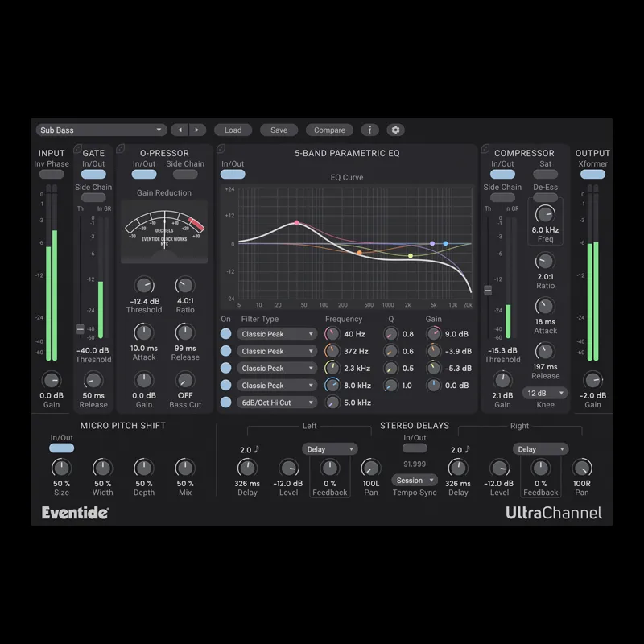Viewport: 644px width, 644px height.
Task: Open the Left Delay mode dropdown
Action: click(x=330, y=449)
